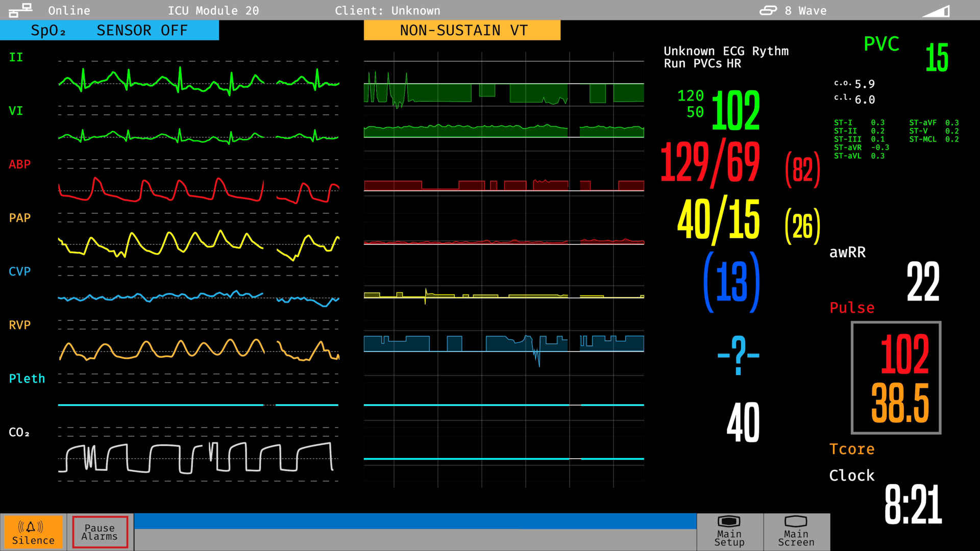Select the CVP value (13)

coord(731,281)
